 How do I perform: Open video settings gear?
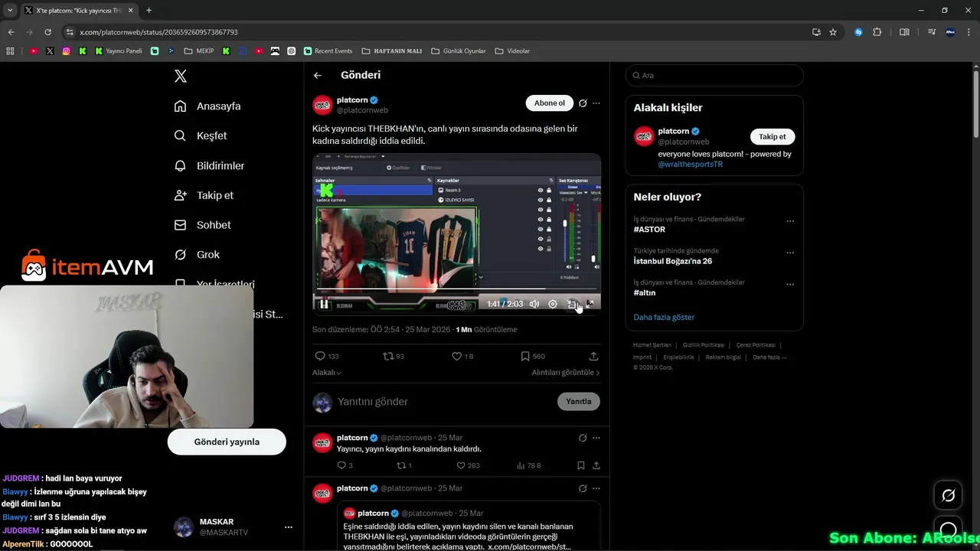[x=553, y=304]
